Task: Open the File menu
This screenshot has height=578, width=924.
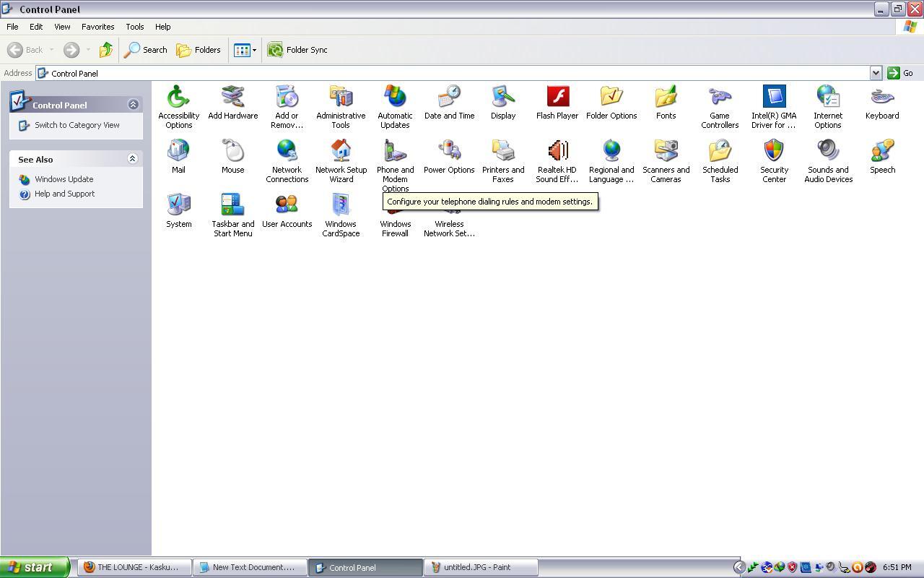Action: pyautogui.click(x=12, y=27)
